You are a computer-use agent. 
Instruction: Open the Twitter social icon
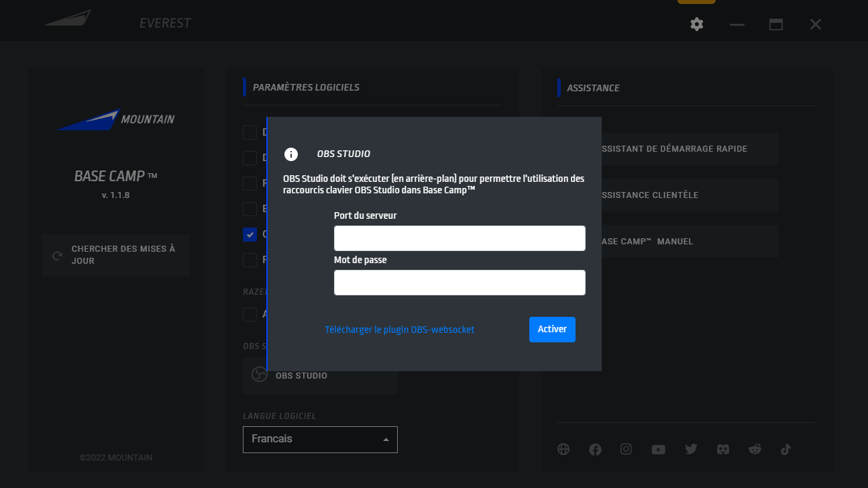click(691, 450)
